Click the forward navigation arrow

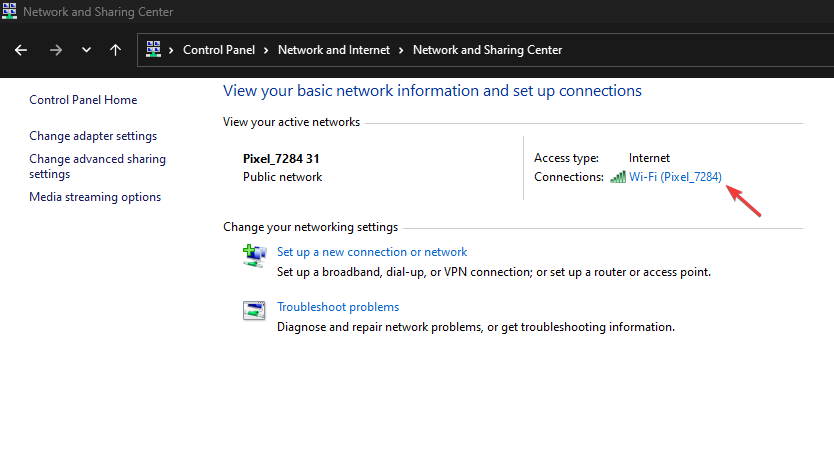(55, 50)
